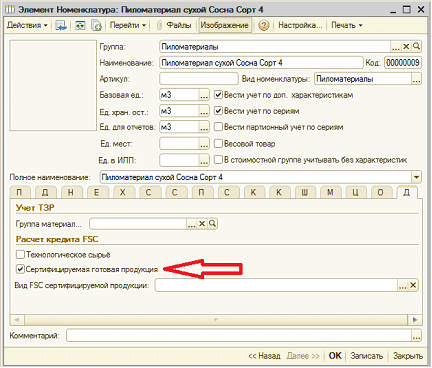Image resolution: width=432 pixels, height=368 pixels.
Task: Click the horizontal scrollbar track
Action: 216,320
